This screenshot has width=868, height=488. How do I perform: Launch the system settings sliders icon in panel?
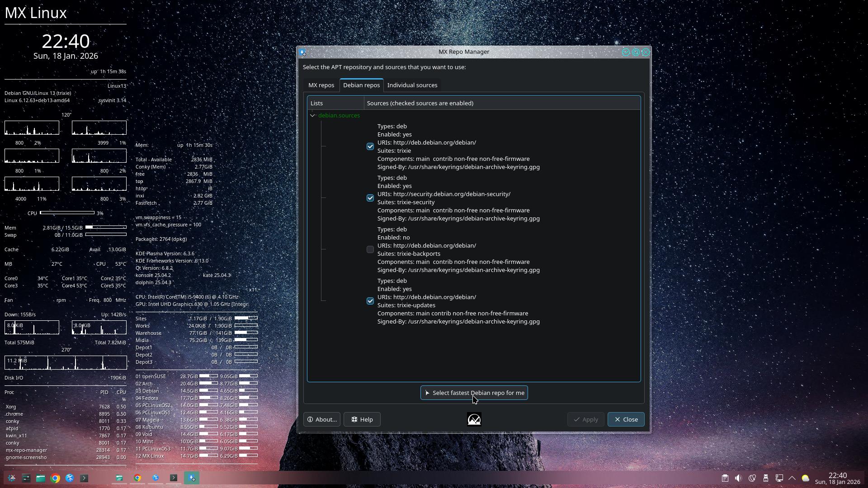coord(26,478)
